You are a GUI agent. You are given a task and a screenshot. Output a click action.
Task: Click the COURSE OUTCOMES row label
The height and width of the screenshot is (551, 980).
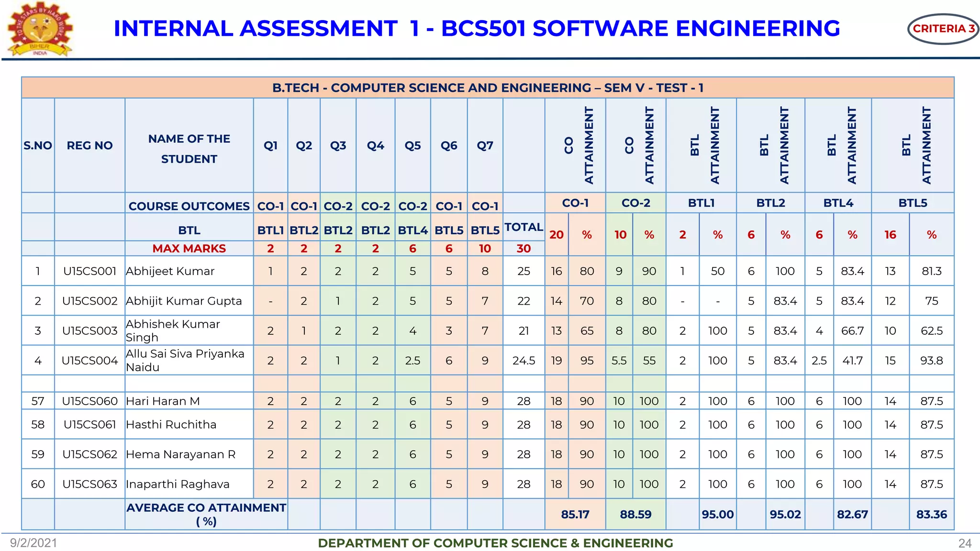189,206
